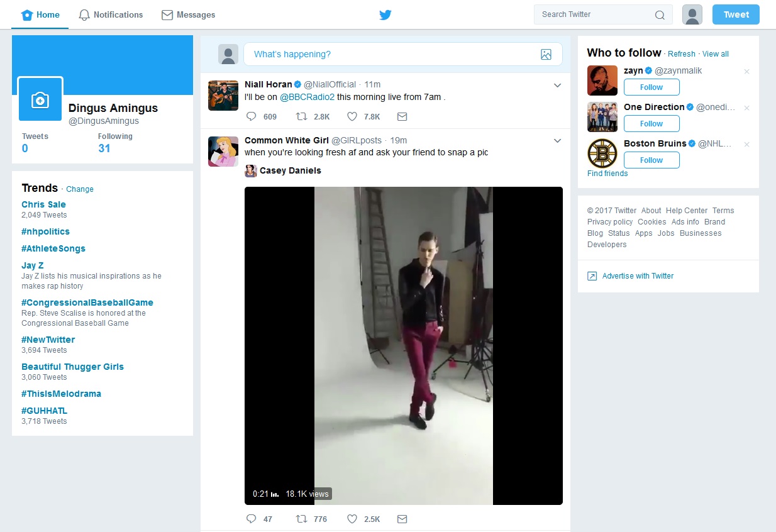The image size is (776, 532).
Task: Open Common White Girl 19m timestamp
Action: coord(399,140)
